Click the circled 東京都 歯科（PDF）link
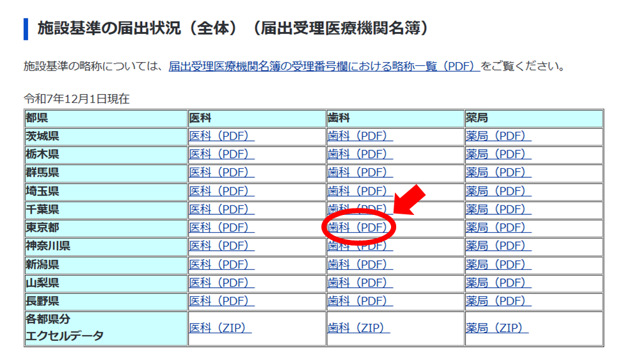The height and width of the screenshot is (364, 624). tap(358, 228)
